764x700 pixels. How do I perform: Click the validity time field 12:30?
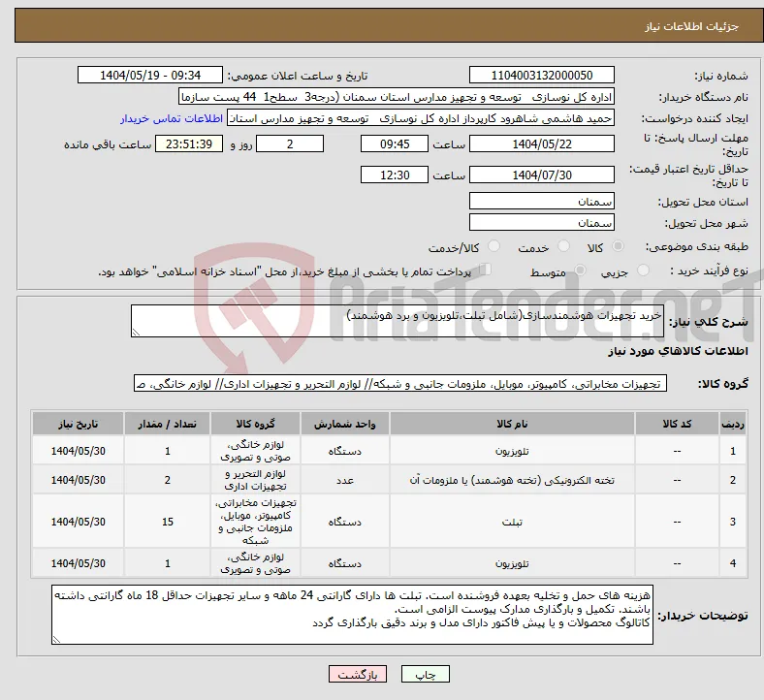[x=395, y=175]
